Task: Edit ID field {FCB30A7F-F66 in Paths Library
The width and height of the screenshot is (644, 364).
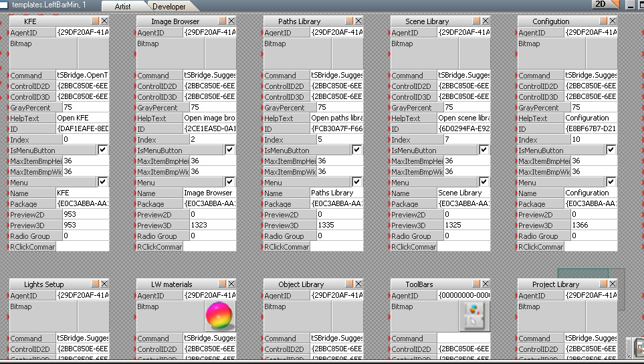Action: point(337,128)
